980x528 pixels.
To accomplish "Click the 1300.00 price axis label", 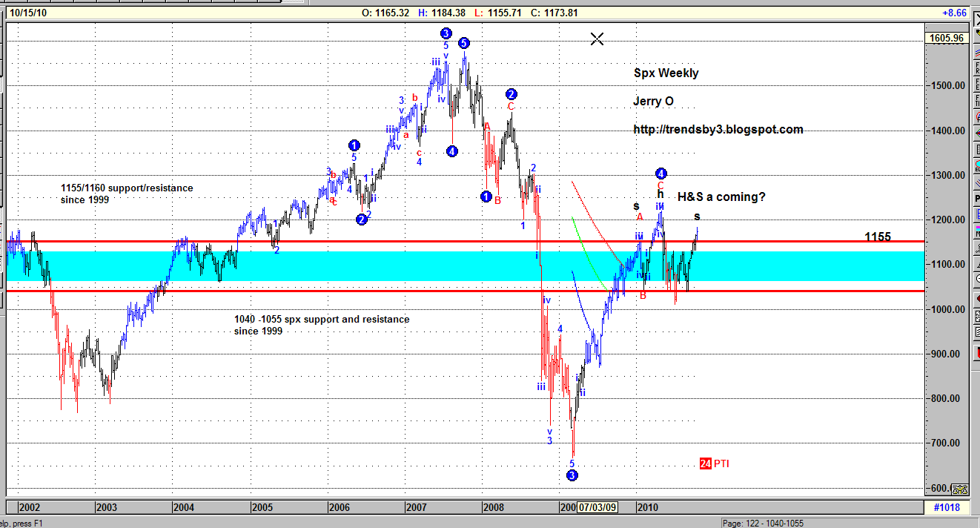I will tap(948, 175).
